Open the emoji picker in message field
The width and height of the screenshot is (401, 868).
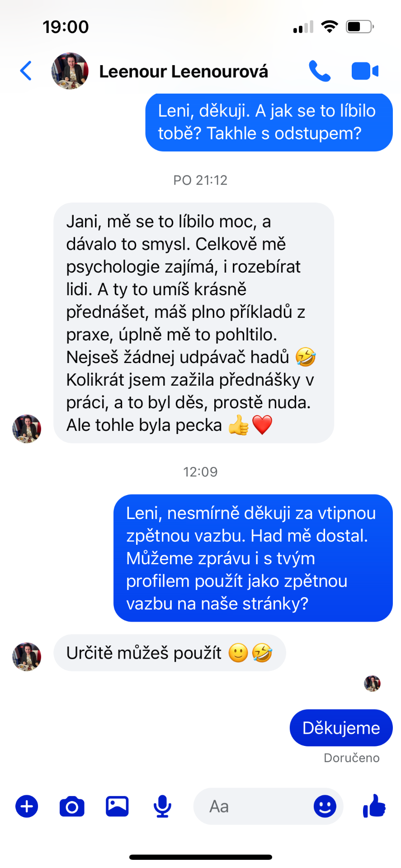click(325, 806)
